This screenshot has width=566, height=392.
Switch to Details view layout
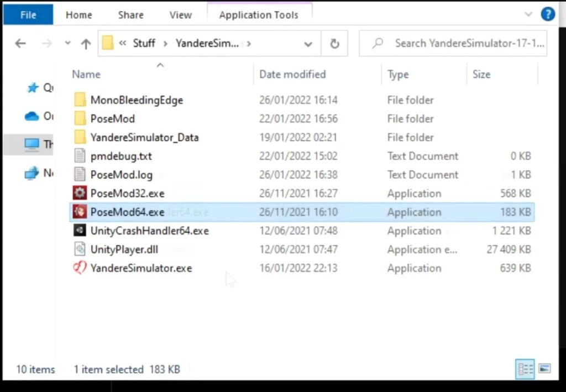(525, 369)
